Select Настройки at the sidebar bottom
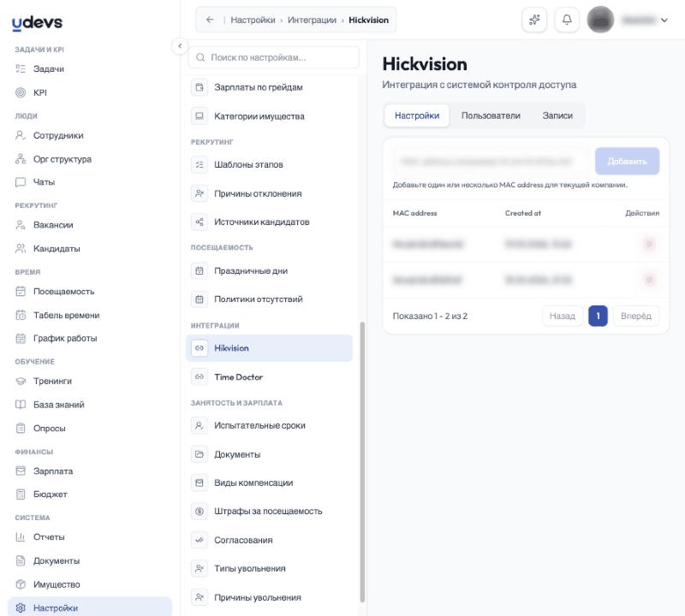Image resolution: width=685 pixels, height=616 pixels. click(90, 607)
